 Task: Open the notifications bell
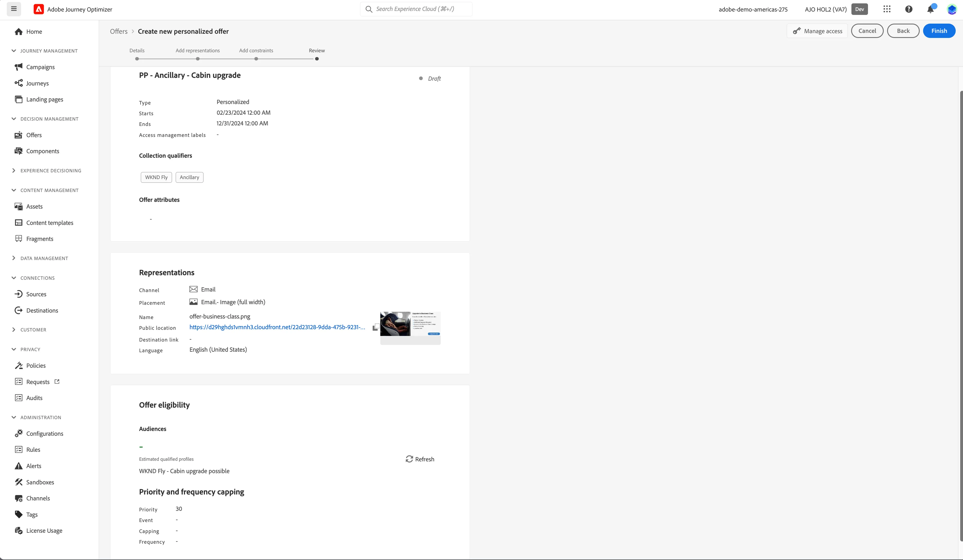(x=930, y=9)
